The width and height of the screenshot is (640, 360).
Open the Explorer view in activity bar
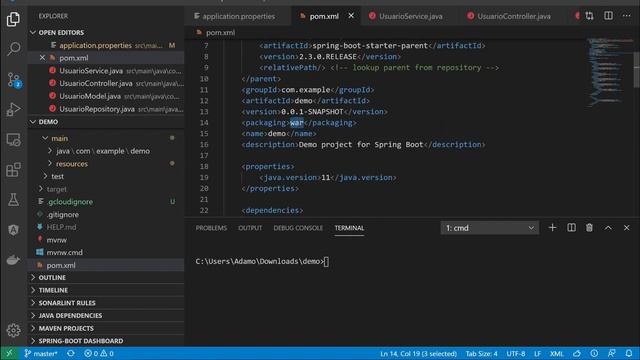pyautogui.click(x=13, y=19)
